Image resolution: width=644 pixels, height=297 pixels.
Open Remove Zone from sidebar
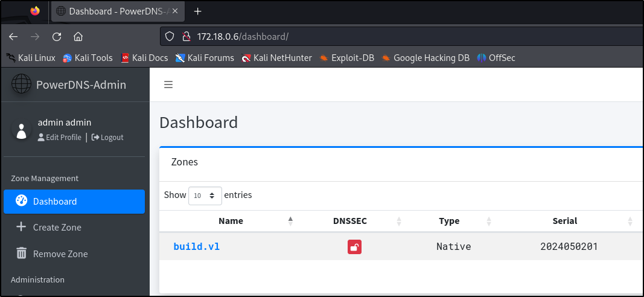[60, 254]
